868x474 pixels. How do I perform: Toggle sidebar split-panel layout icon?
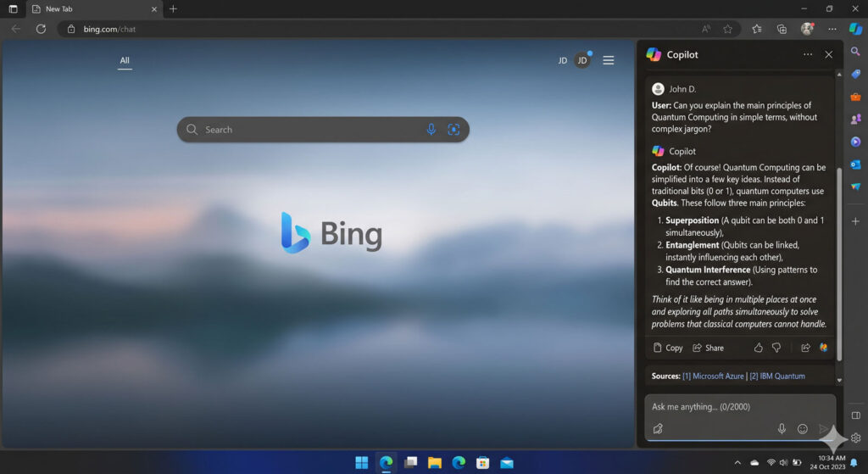855,415
